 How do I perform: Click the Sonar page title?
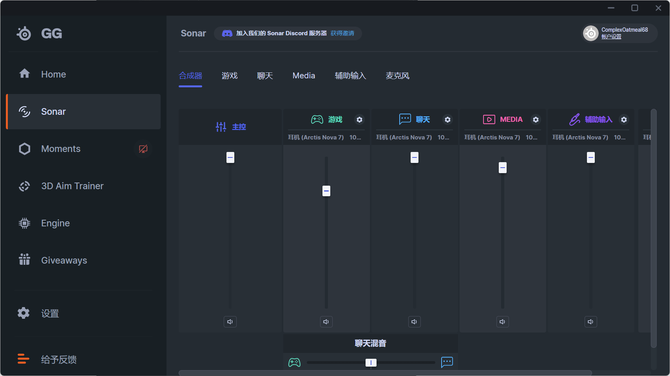[193, 33]
